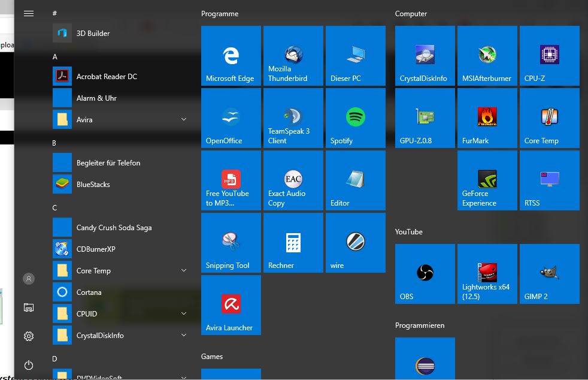Launch CDBurnerXP from app list
This screenshot has height=380, width=588.
point(121,249)
